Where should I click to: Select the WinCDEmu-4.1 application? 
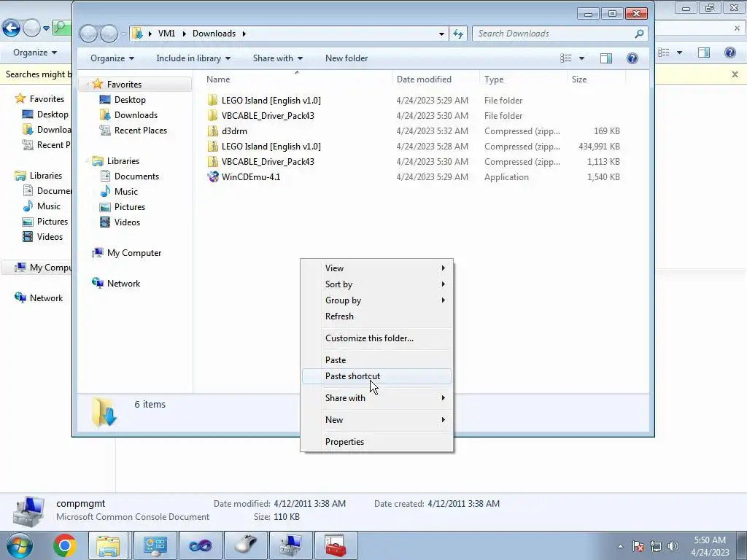click(x=251, y=177)
